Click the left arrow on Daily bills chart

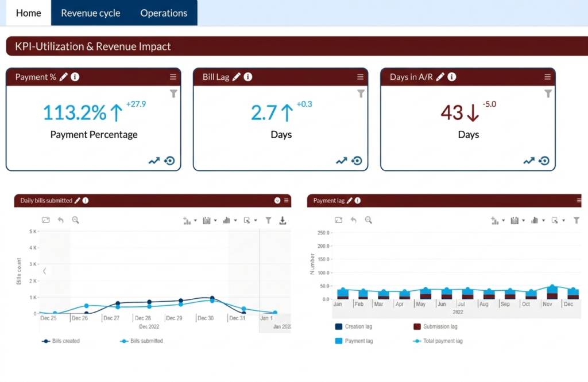pos(45,271)
